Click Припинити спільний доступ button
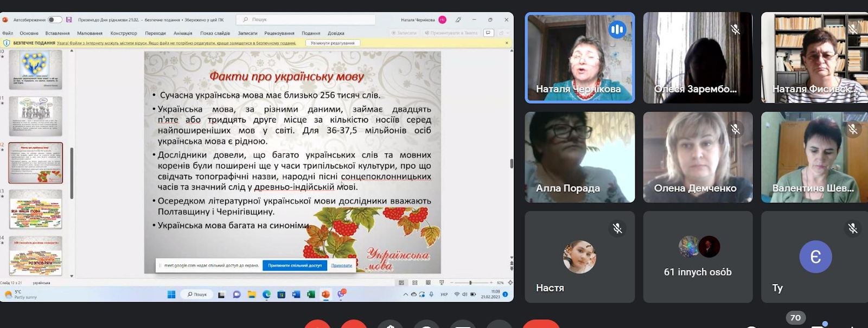Viewport: 868px width, 328px height. click(x=295, y=265)
